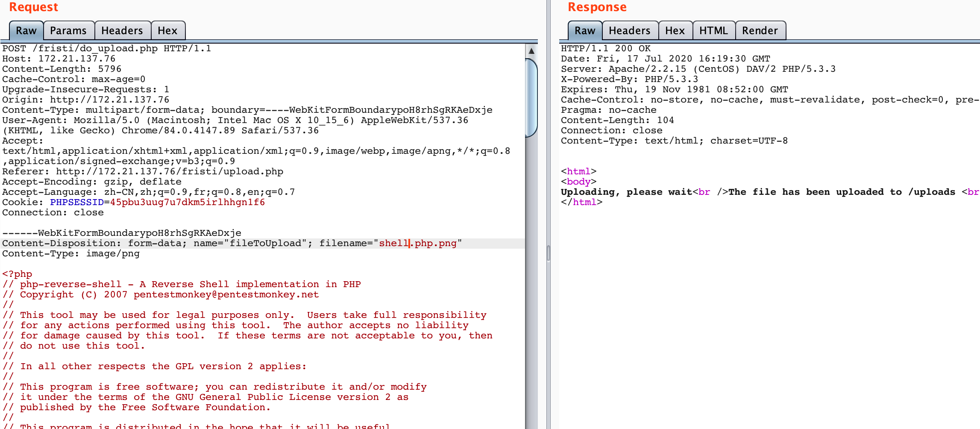980x429 pixels.
Task: Click the php-reverse-shell comment line
Action: click(182, 284)
